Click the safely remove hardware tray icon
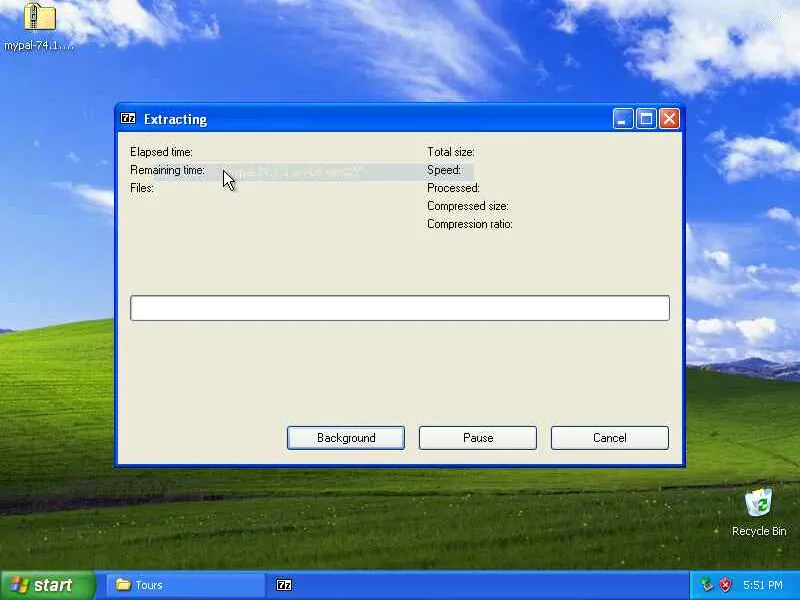Image resolution: width=800 pixels, height=600 pixels. click(x=707, y=585)
